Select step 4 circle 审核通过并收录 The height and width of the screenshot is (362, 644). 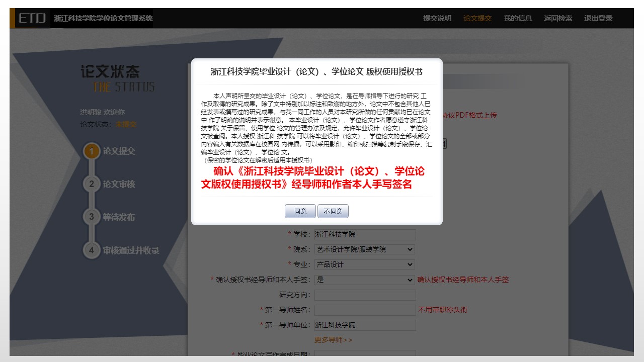(x=92, y=250)
